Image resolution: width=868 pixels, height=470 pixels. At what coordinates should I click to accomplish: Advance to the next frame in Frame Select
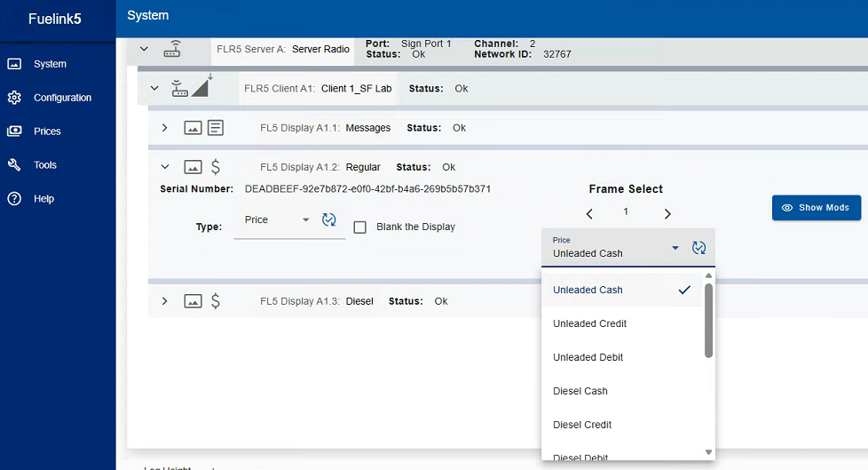click(667, 213)
